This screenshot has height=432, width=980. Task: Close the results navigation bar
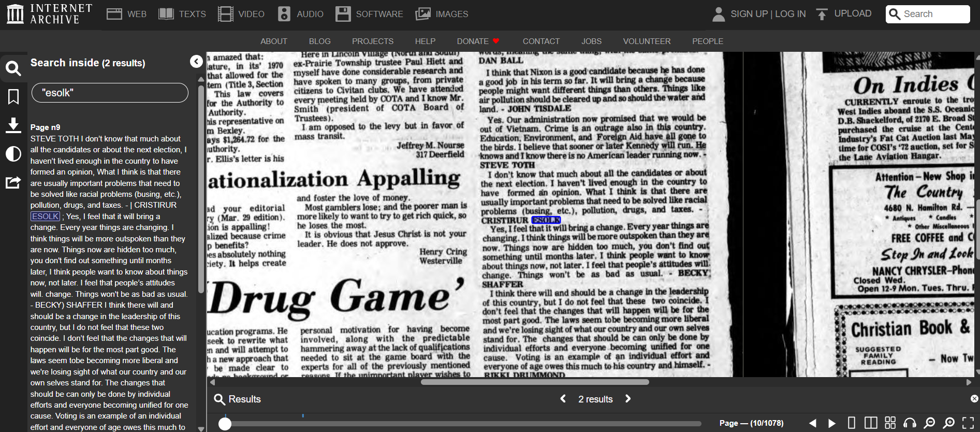coord(974,399)
